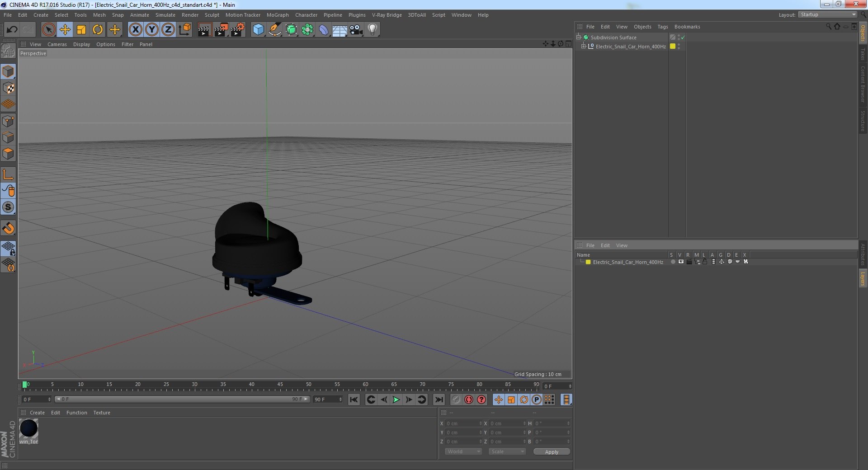Click the Camera object icon
868x470 pixels.
pos(356,30)
